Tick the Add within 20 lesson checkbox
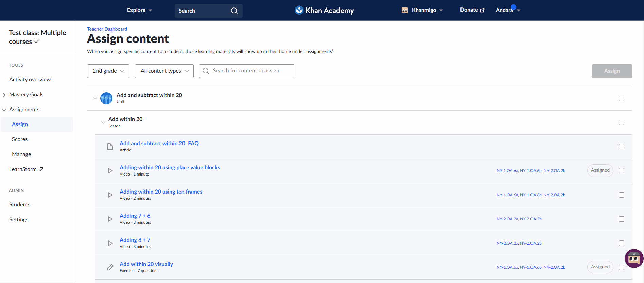 pyautogui.click(x=621, y=122)
